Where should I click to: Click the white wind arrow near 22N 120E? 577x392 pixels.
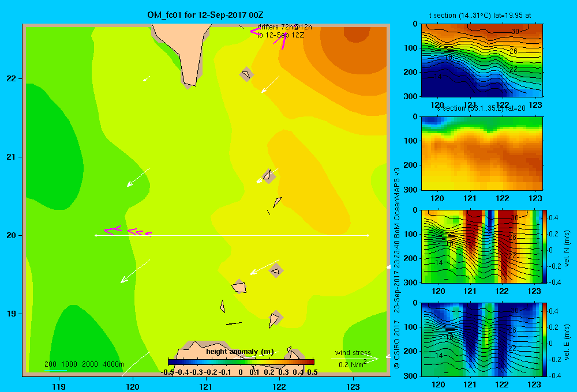point(147,78)
